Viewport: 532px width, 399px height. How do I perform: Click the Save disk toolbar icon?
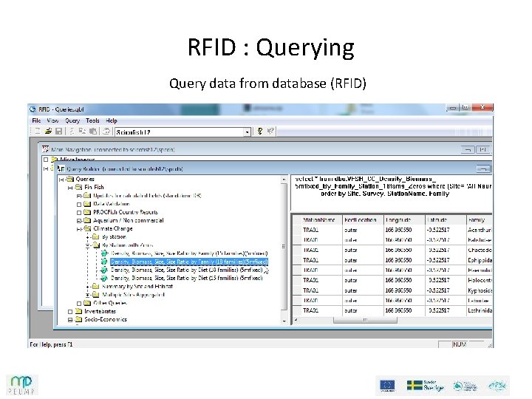pos(58,132)
